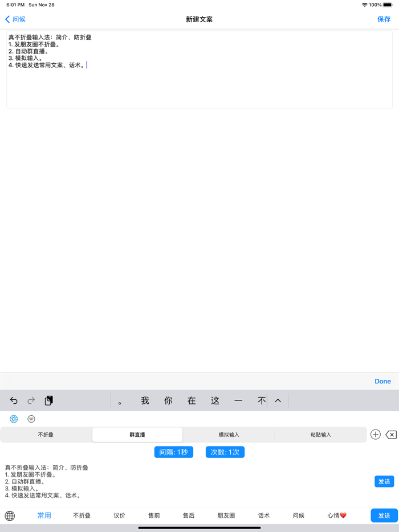Tap the saved snippet text in keyboard
399x532 pixels.
click(47, 481)
